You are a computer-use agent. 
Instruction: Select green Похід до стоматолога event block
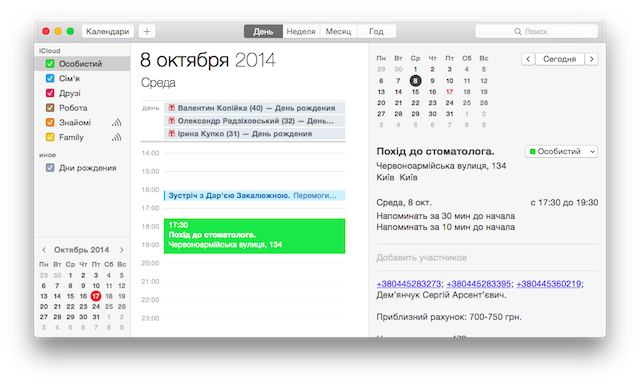point(254,236)
